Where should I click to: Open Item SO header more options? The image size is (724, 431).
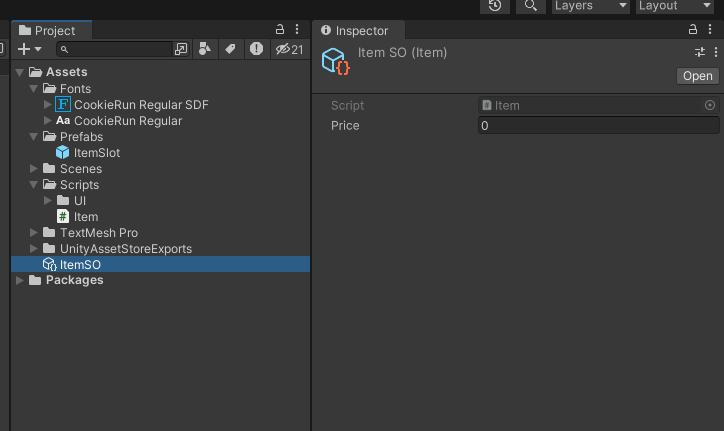716,52
